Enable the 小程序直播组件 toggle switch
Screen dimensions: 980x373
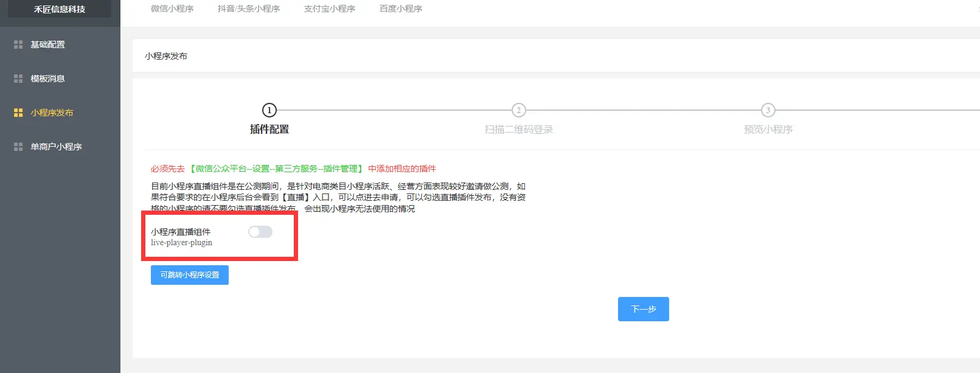click(x=260, y=232)
